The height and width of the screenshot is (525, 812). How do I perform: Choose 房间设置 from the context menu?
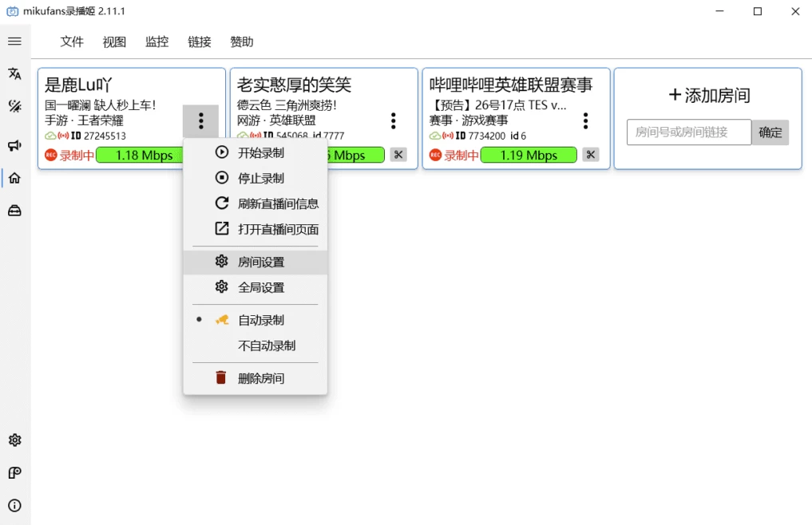[x=260, y=262]
